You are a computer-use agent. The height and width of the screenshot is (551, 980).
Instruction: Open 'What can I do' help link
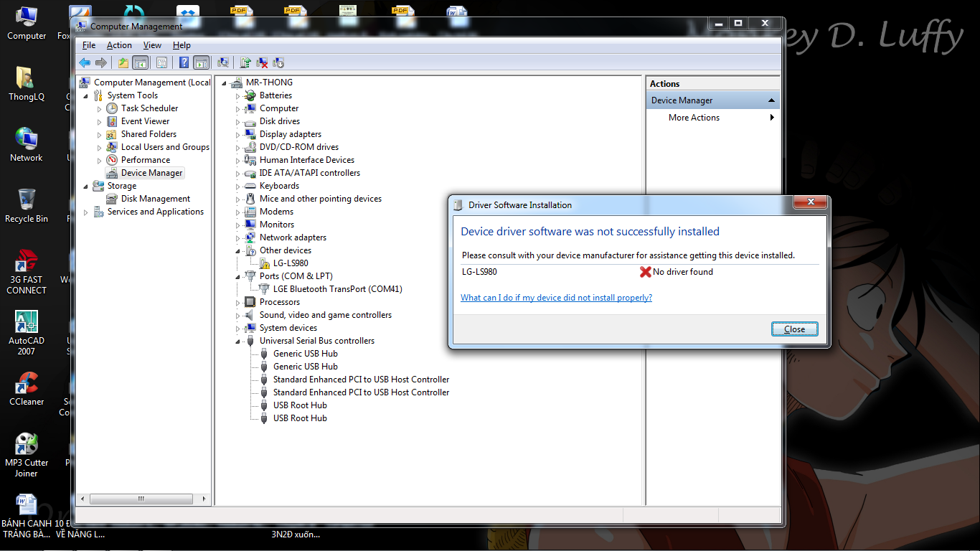click(x=556, y=298)
